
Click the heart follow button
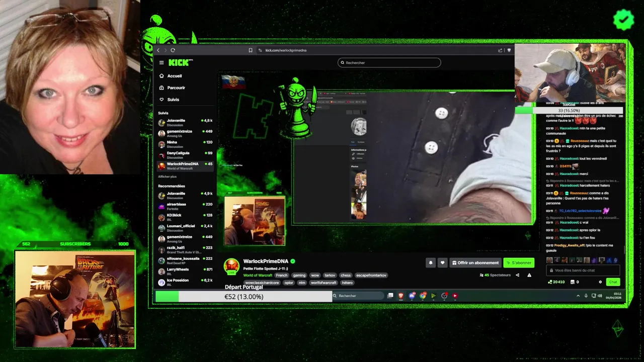pyautogui.click(x=442, y=262)
